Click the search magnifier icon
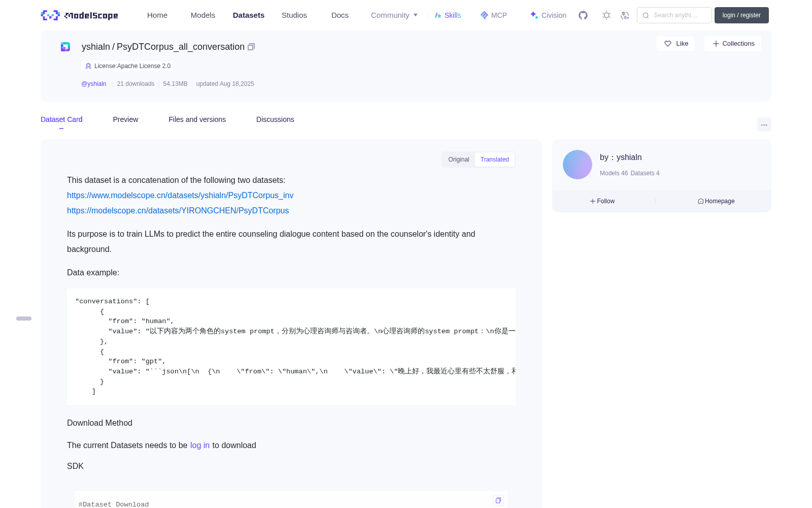The image size is (812, 508). coord(646,15)
